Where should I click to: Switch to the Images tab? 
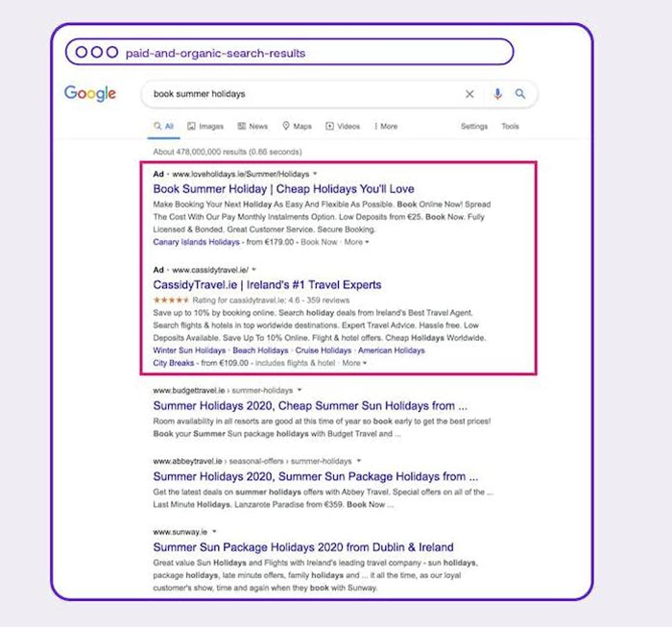coord(205,127)
